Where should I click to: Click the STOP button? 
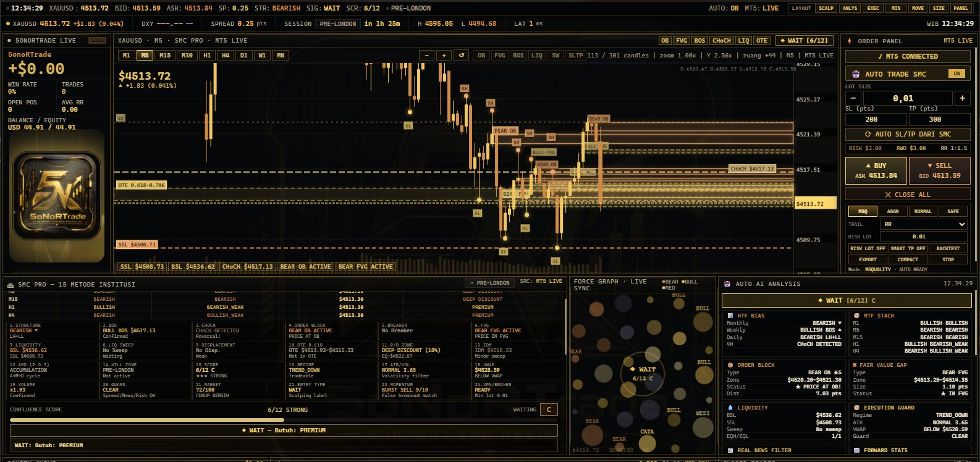point(948,259)
